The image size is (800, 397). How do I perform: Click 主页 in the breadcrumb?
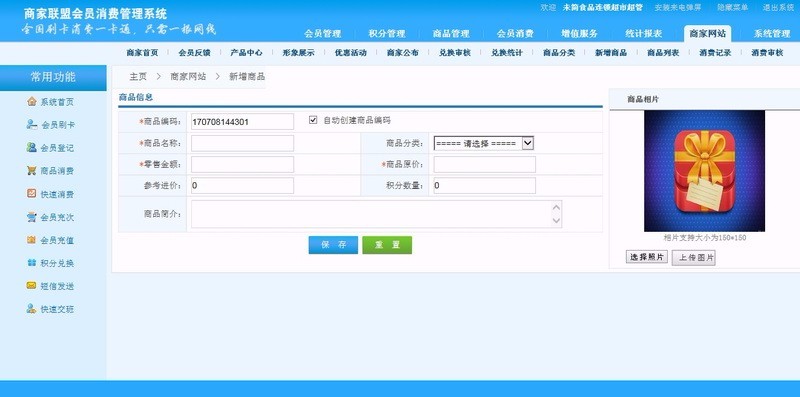point(138,77)
